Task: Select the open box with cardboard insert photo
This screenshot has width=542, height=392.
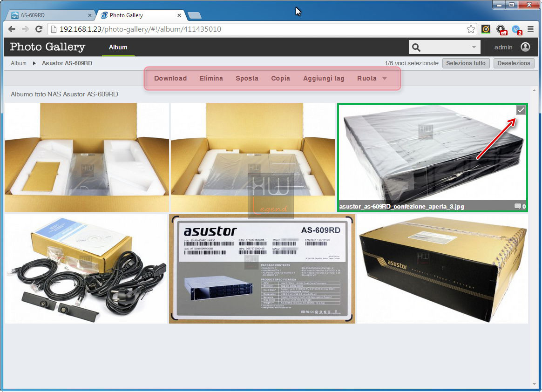Action: (x=87, y=157)
